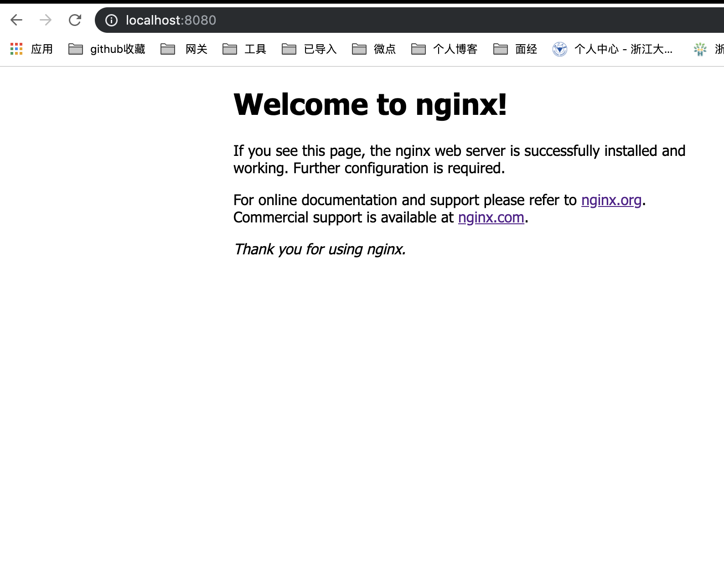Click the 工具 folder icon
This screenshot has height=588, width=724.
point(229,49)
